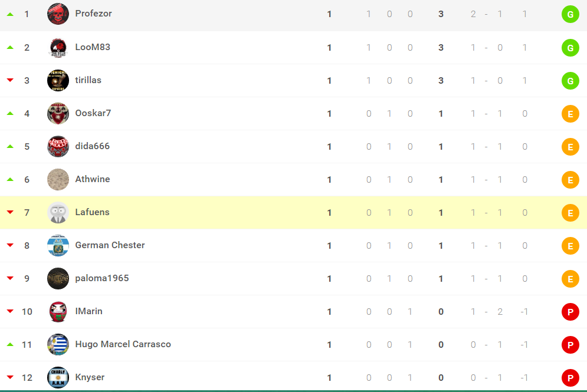Click the red down arrow beside tirillas
587x392 pixels.
[10, 81]
